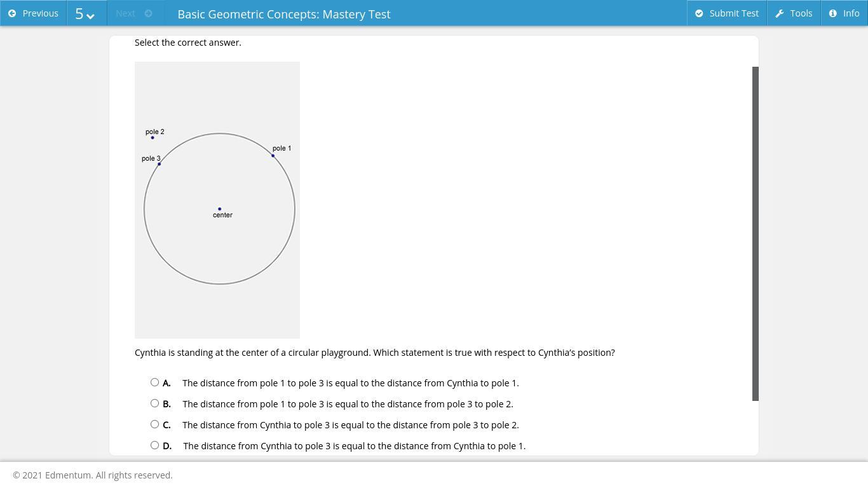Choose answer option D radio button

(x=154, y=445)
